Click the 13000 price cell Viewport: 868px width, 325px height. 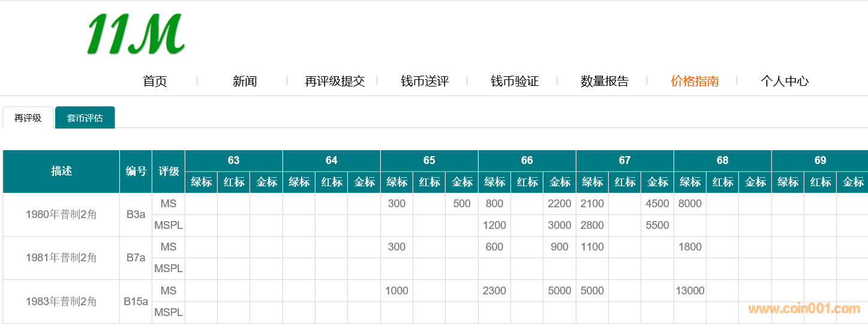pyautogui.click(x=690, y=291)
